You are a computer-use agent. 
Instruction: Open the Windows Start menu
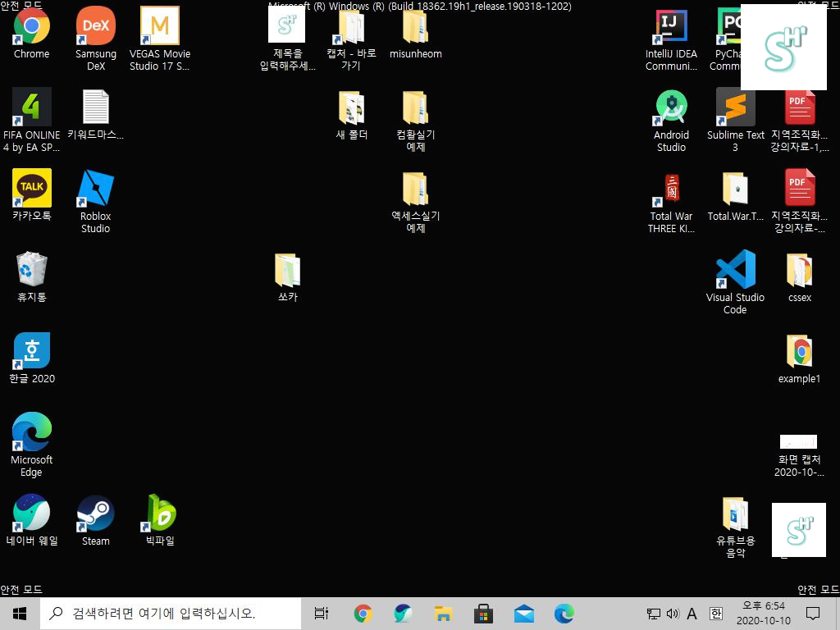20,614
